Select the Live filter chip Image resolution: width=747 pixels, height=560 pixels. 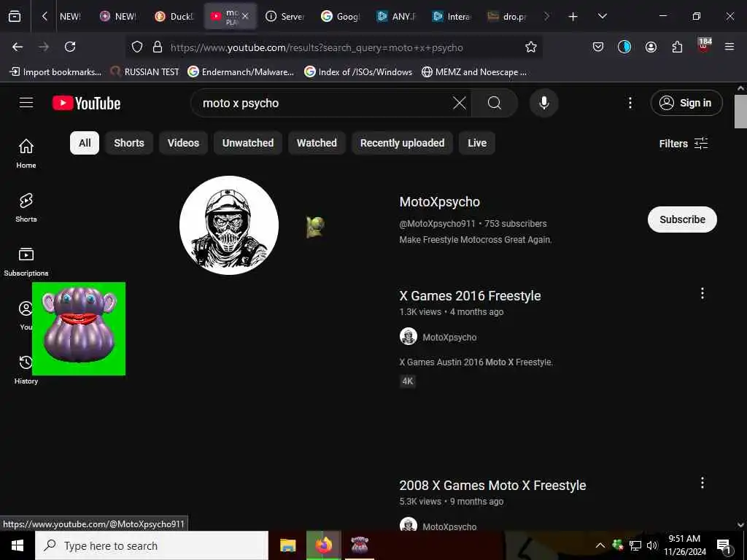pyautogui.click(x=477, y=143)
